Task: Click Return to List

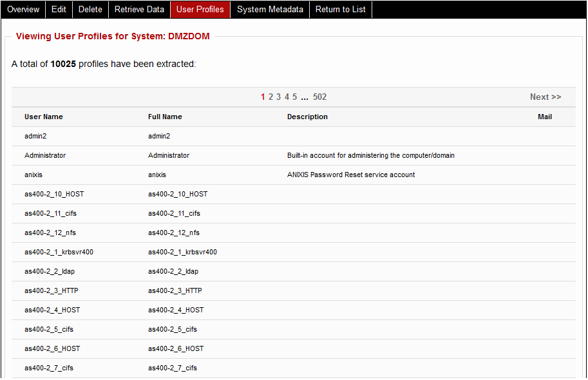Action: 340,9
